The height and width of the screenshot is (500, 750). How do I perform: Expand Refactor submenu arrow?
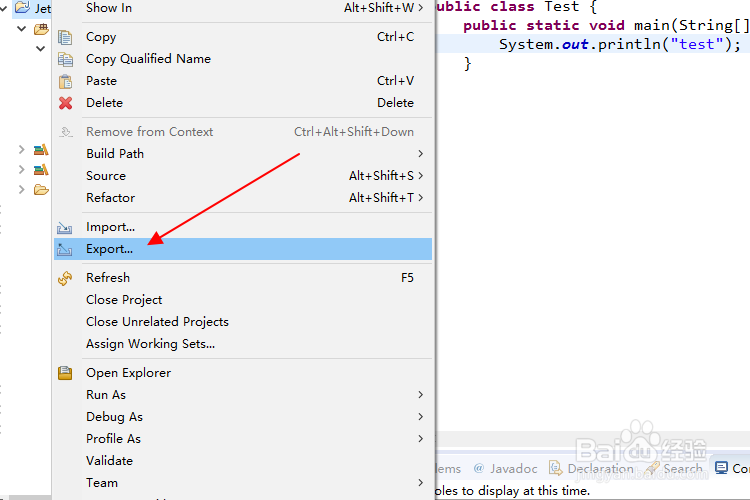[420, 198]
